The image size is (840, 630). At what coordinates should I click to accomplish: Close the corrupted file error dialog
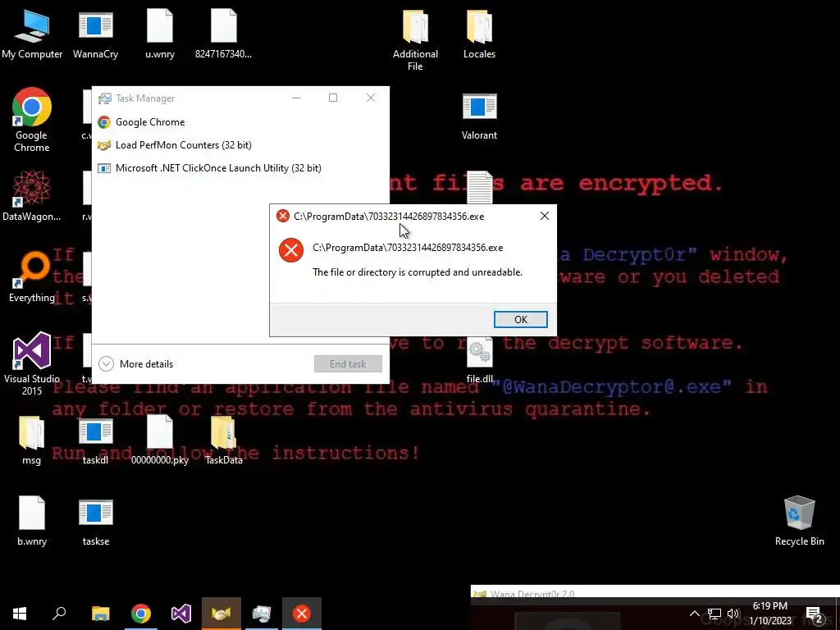(545, 216)
